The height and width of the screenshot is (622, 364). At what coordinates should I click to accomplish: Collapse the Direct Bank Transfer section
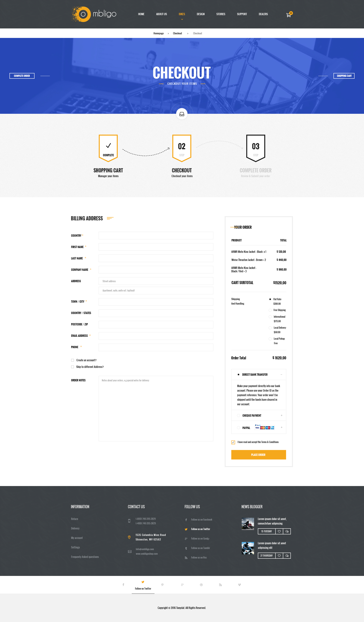[x=281, y=375]
